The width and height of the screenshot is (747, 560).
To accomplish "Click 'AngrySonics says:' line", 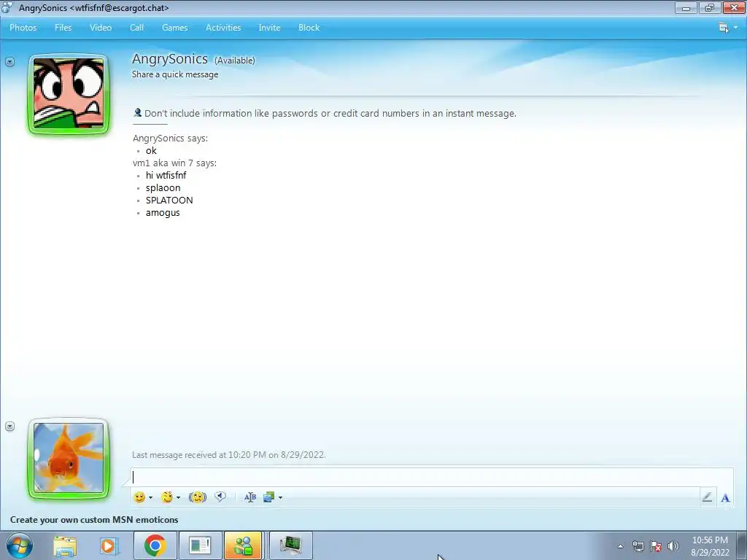I will 170,138.
